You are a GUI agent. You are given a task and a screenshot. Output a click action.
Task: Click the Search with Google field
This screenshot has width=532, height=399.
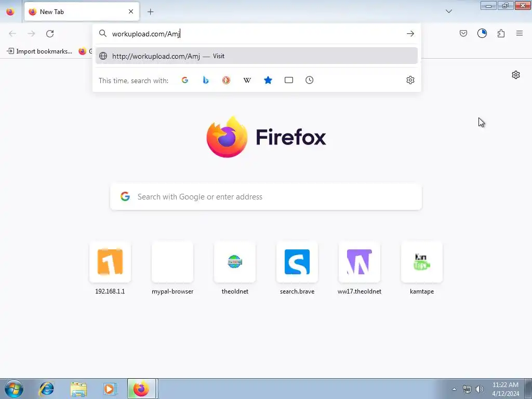pyautogui.click(x=266, y=197)
